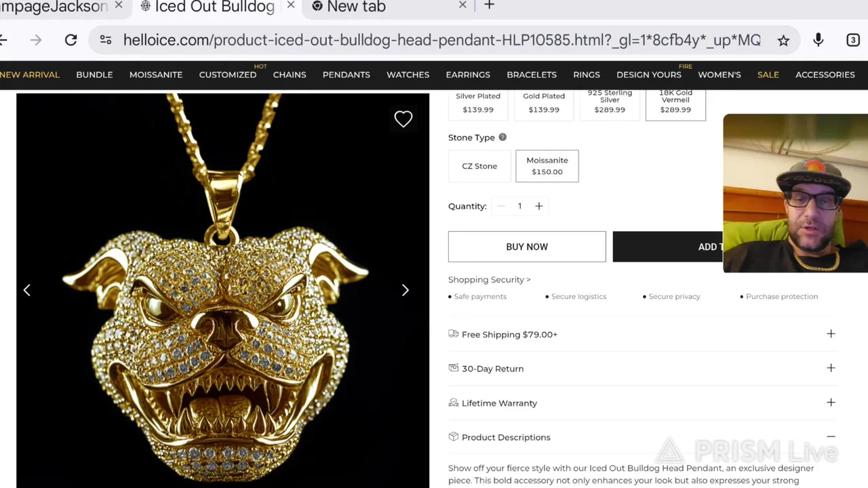Open the PENDANTS menu
The width and height of the screenshot is (868, 488).
(347, 75)
